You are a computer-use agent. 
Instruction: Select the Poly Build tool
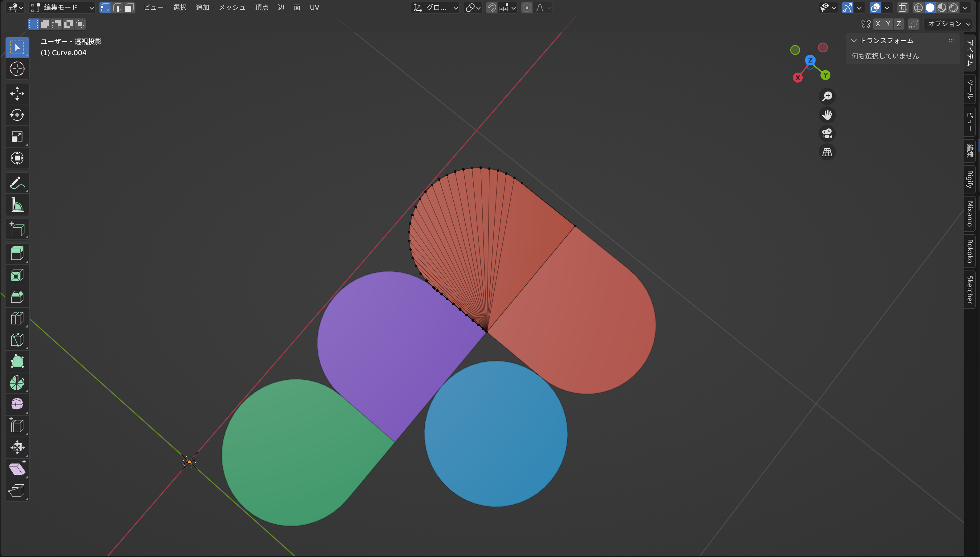pos(17,361)
